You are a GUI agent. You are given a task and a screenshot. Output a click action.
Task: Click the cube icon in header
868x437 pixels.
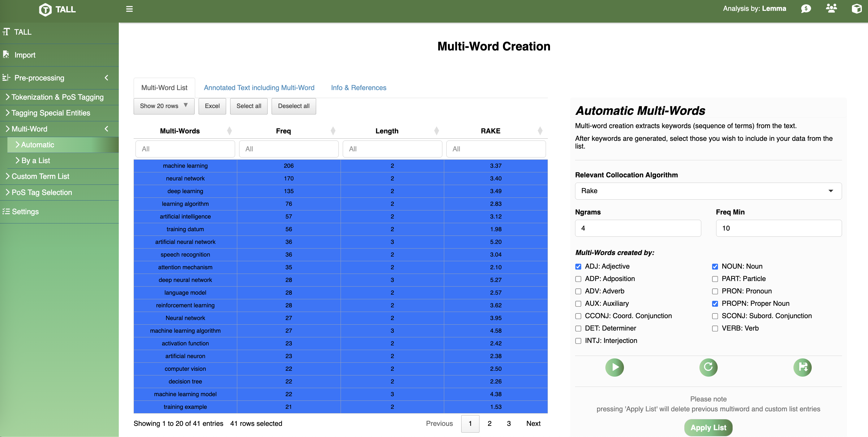(857, 9)
